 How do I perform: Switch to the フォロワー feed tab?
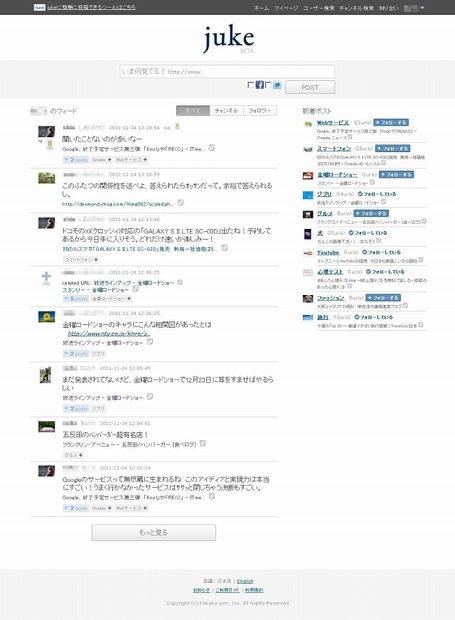(x=260, y=111)
